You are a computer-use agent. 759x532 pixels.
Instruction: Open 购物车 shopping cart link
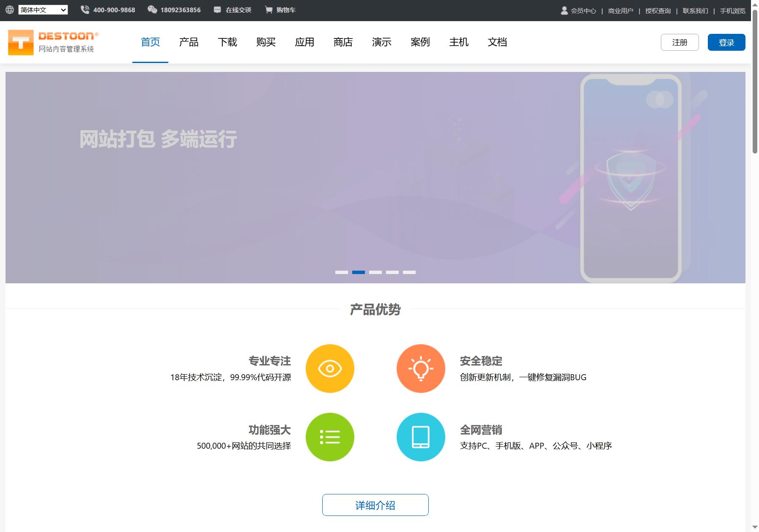286,10
